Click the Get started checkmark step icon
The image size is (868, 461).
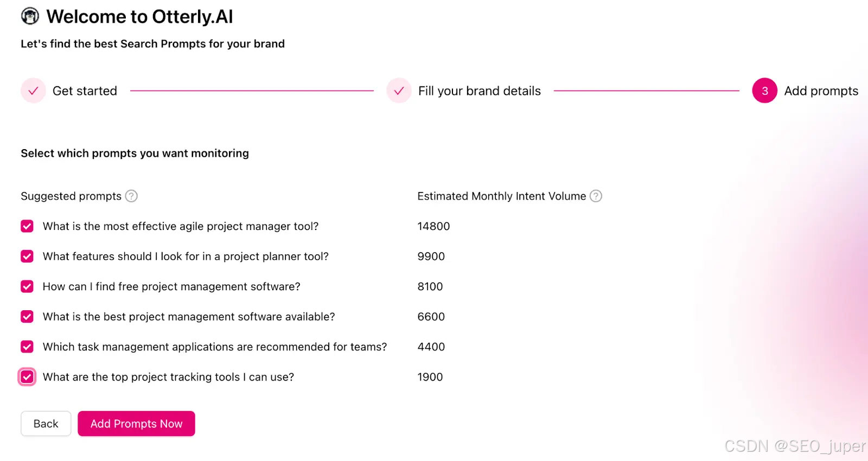[x=33, y=91]
